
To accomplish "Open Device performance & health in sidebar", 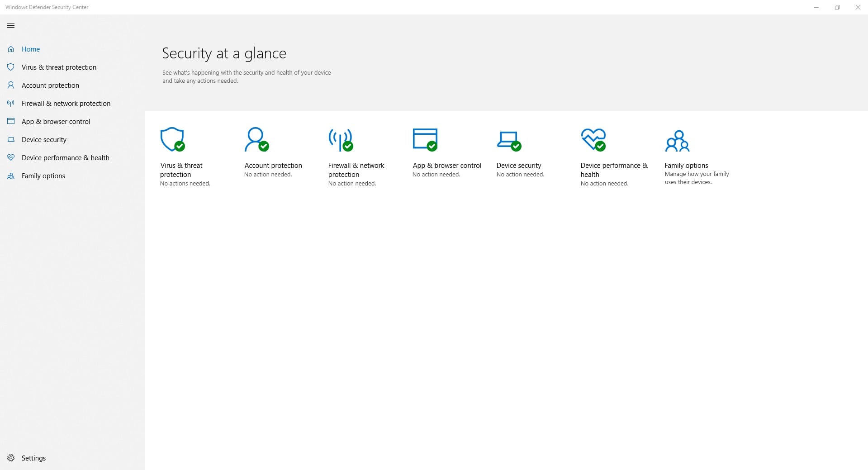I will pos(66,157).
